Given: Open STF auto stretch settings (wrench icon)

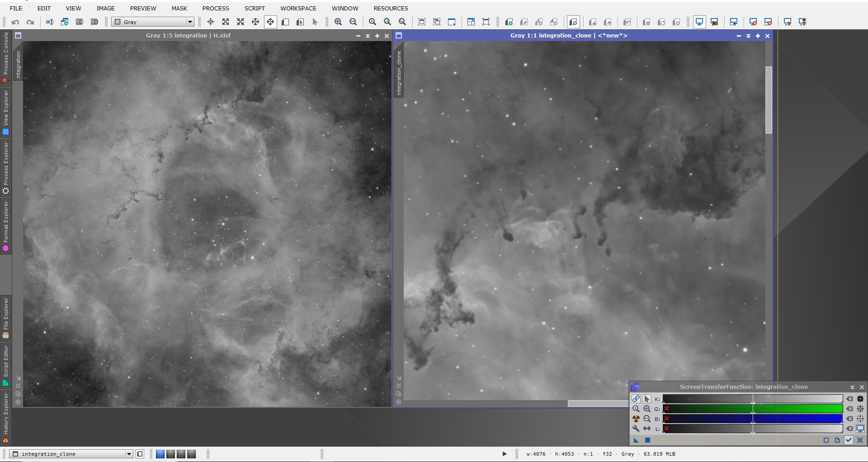Looking at the screenshot, I should (636, 429).
